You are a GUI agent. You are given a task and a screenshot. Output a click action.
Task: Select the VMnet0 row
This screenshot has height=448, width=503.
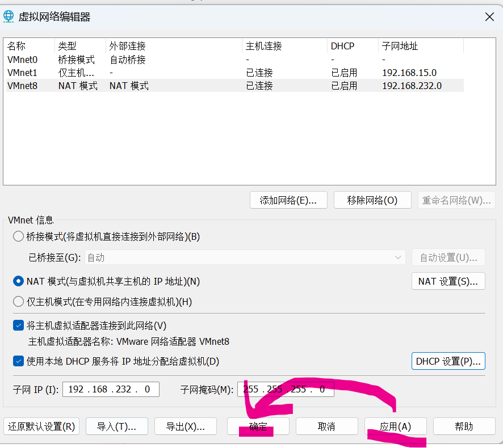(235, 60)
